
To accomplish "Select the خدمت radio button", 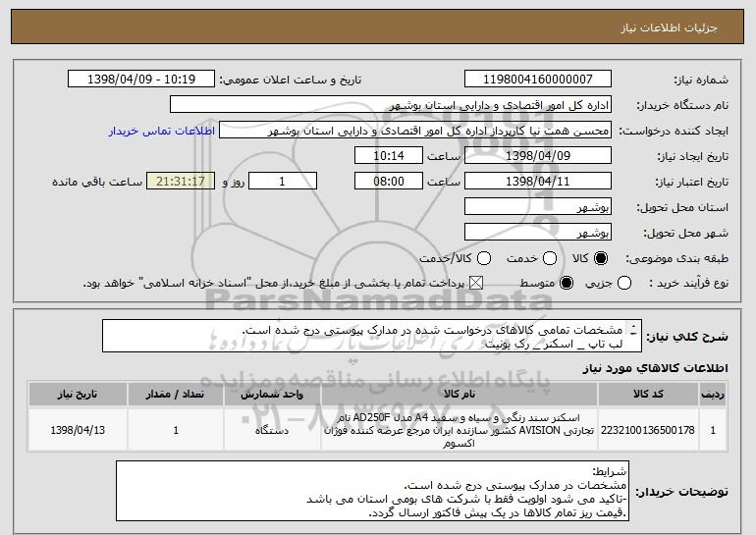I will coord(550,258).
